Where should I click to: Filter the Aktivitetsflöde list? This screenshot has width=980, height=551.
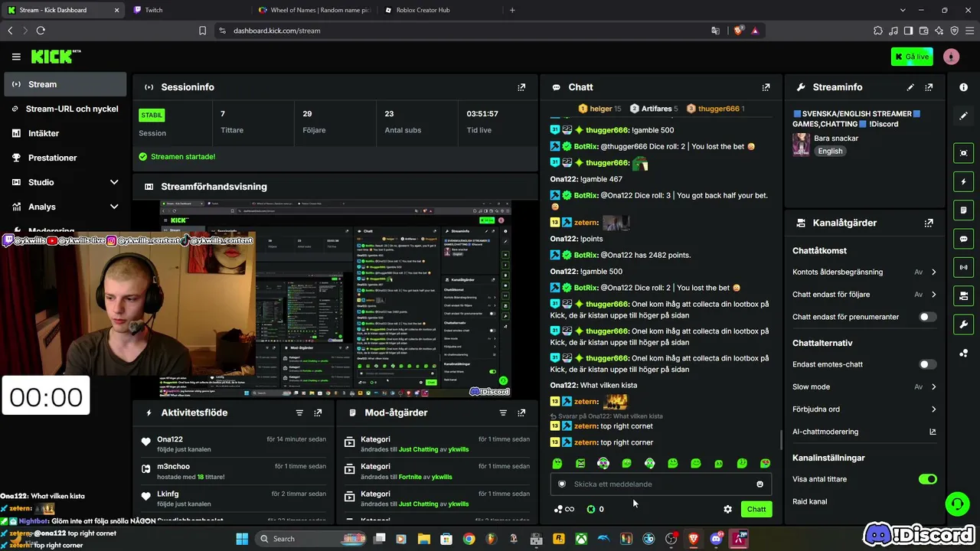[299, 412]
